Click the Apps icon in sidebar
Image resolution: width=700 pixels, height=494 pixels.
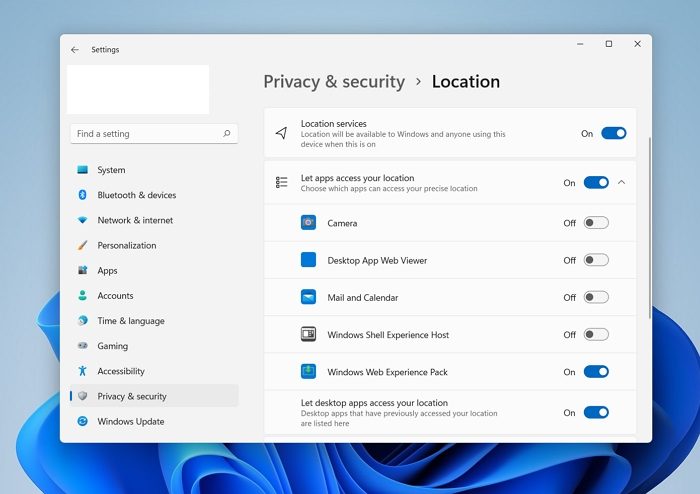pyautogui.click(x=83, y=270)
